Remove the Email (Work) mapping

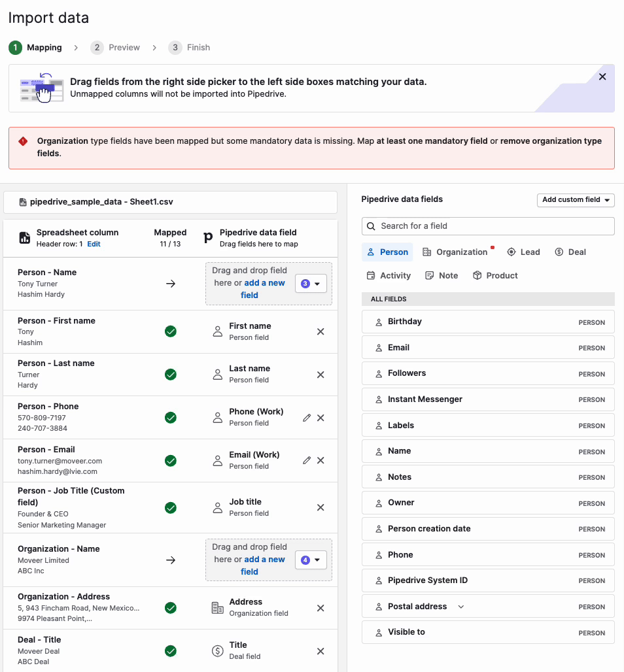tap(321, 460)
